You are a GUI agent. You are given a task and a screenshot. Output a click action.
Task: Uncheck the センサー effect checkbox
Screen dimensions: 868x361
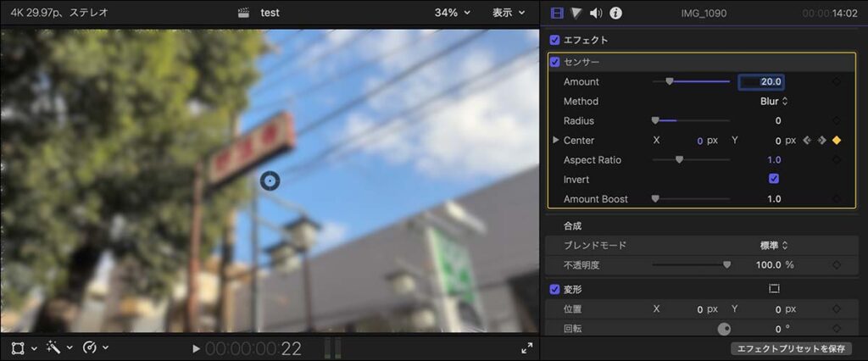(554, 62)
